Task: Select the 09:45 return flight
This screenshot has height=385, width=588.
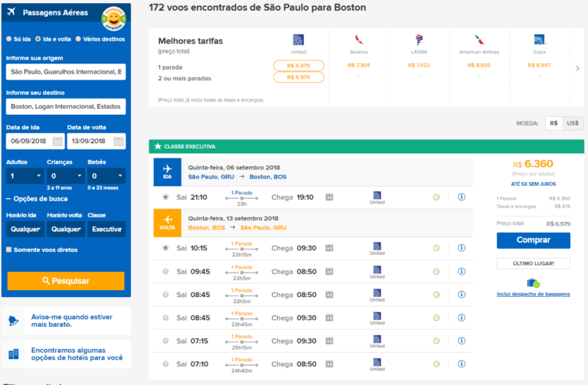Action: (166, 271)
